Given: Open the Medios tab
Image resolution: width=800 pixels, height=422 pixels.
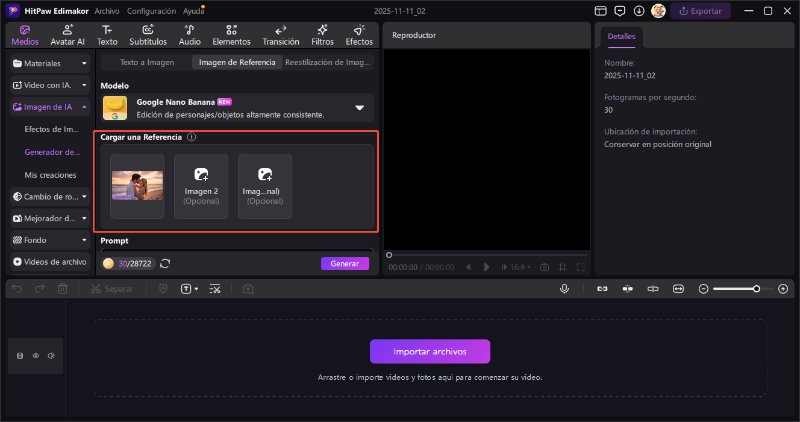Looking at the screenshot, I should (x=25, y=35).
